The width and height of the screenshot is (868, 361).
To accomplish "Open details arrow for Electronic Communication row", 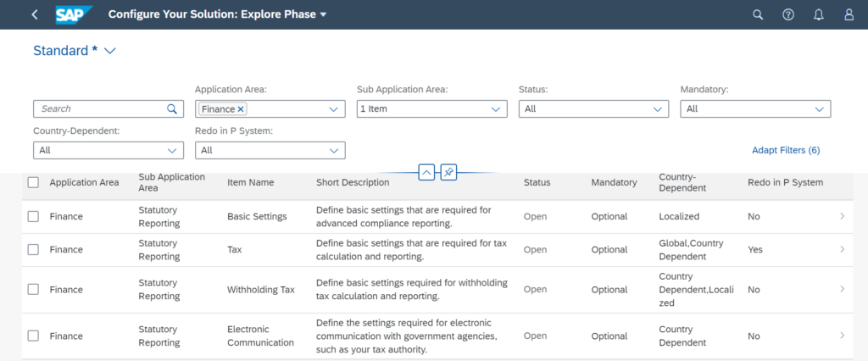I will coord(842,336).
